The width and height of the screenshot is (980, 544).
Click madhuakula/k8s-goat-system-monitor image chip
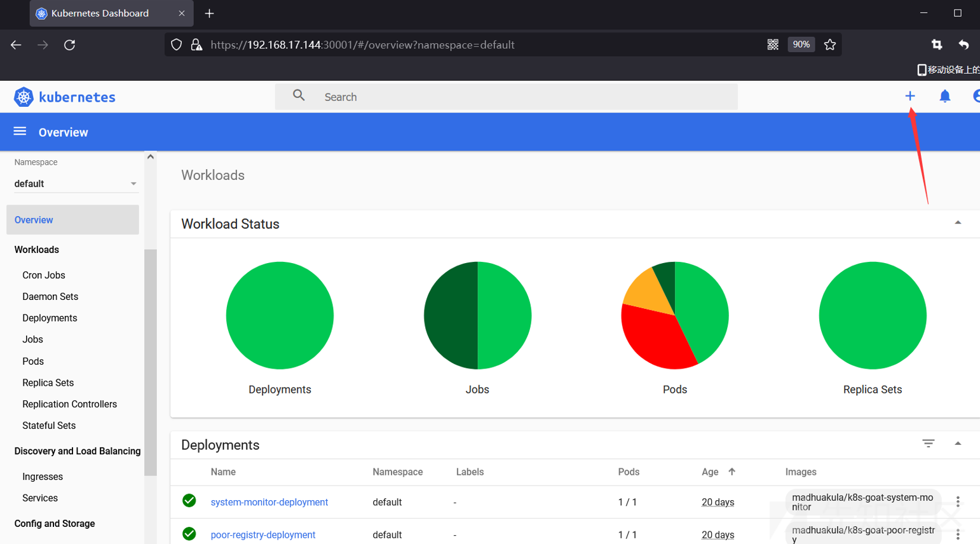tap(863, 502)
